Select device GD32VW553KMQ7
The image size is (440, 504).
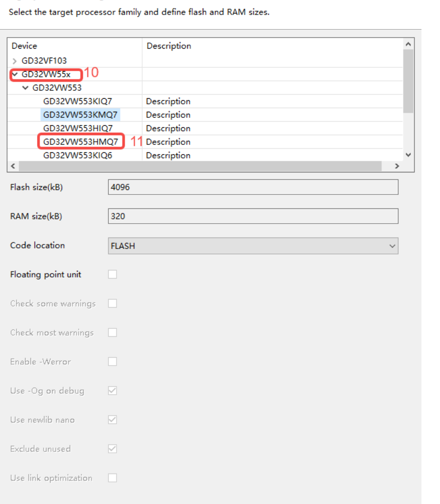80,115
